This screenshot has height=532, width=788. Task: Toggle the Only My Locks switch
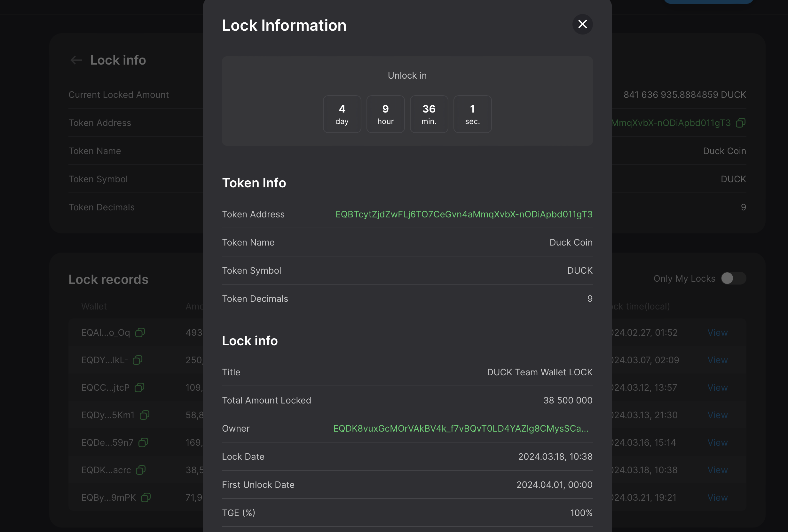pyautogui.click(x=733, y=278)
